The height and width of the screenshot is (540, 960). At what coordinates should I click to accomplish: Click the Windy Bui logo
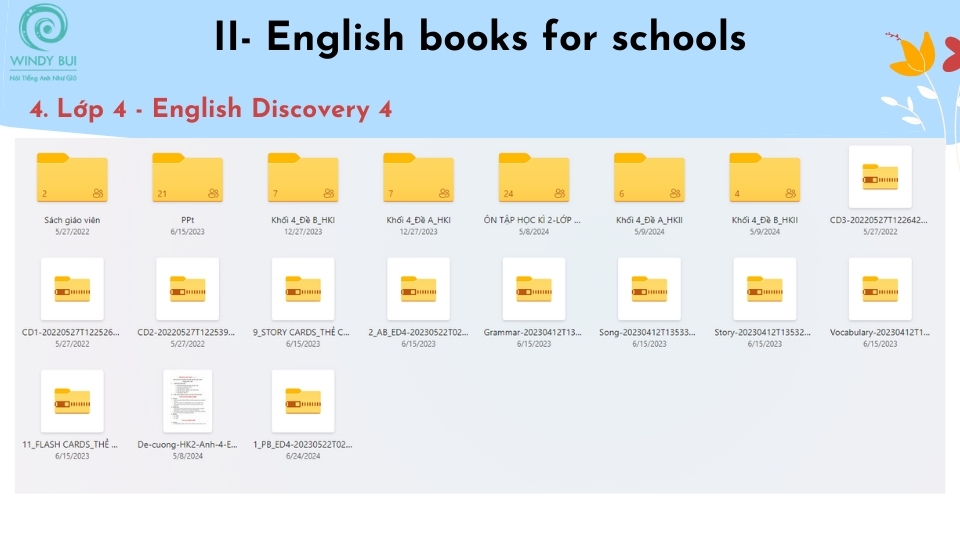point(43,40)
